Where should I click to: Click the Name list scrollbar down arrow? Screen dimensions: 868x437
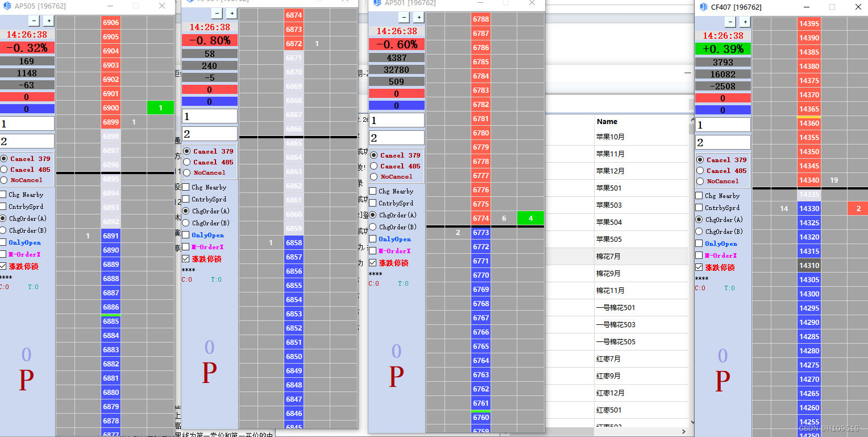(692, 422)
